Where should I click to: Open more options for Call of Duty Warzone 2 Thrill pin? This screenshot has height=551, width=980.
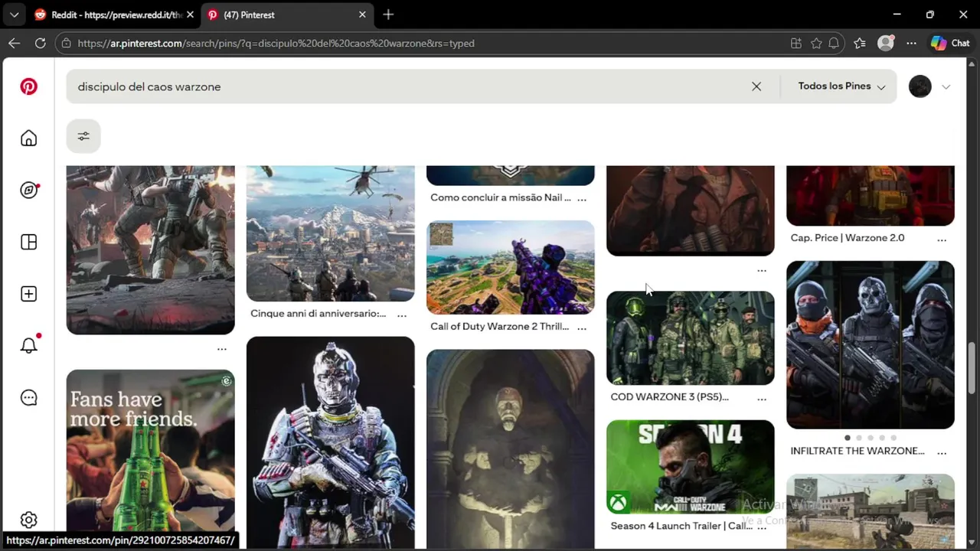[582, 328]
